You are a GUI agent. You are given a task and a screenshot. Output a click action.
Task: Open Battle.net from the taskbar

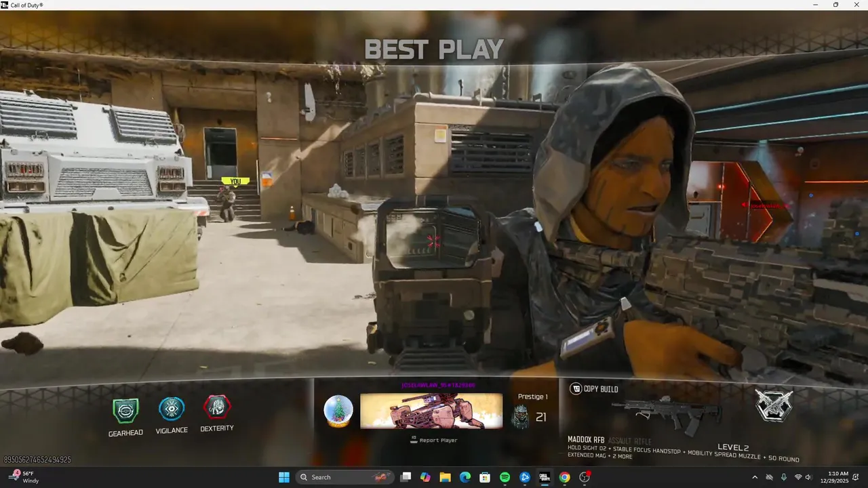(x=524, y=477)
